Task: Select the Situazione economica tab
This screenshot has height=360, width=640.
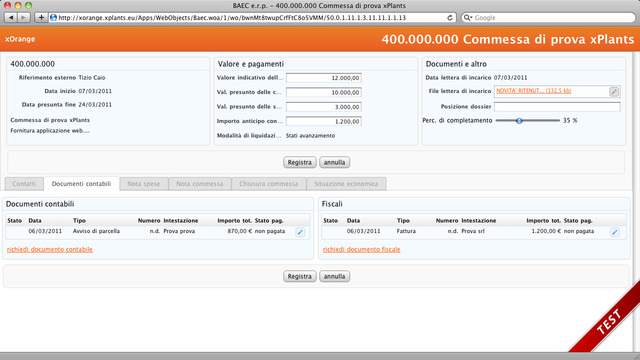Action: click(x=346, y=184)
